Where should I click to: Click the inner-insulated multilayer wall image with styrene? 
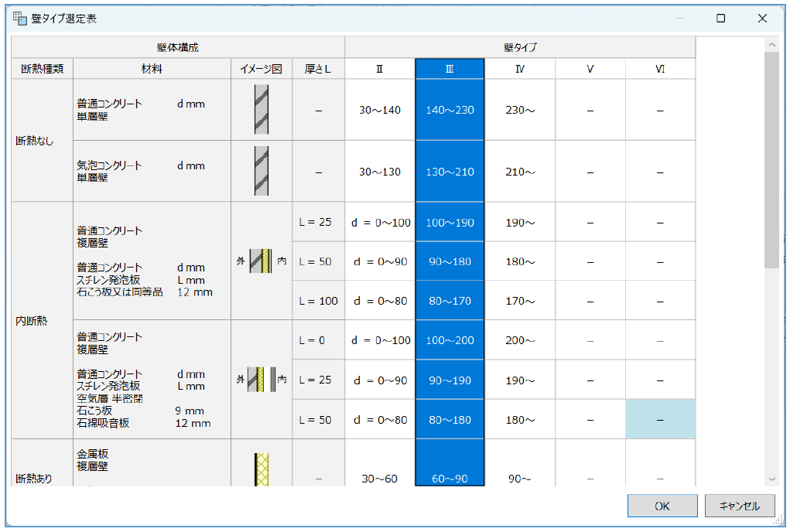click(x=262, y=261)
